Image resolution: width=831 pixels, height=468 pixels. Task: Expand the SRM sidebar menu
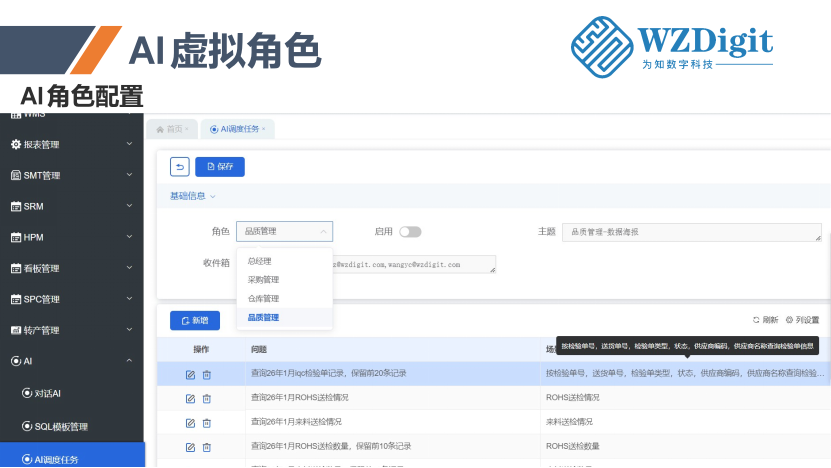[x=72, y=206]
